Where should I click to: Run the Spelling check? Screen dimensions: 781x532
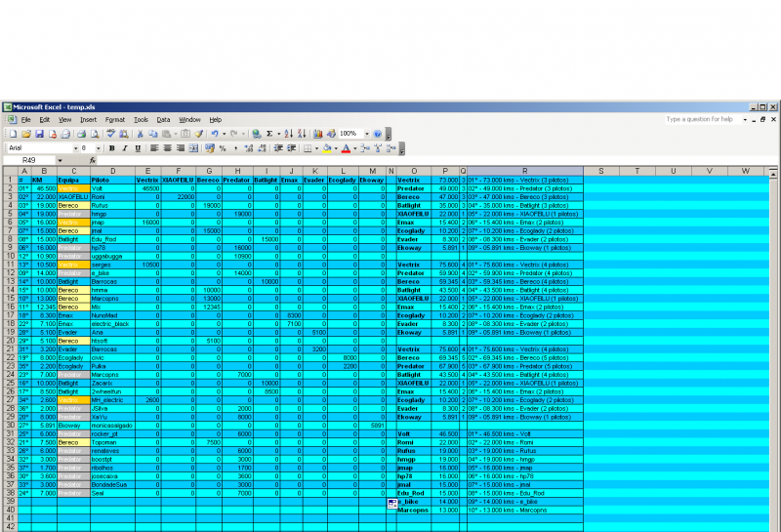coord(110,134)
